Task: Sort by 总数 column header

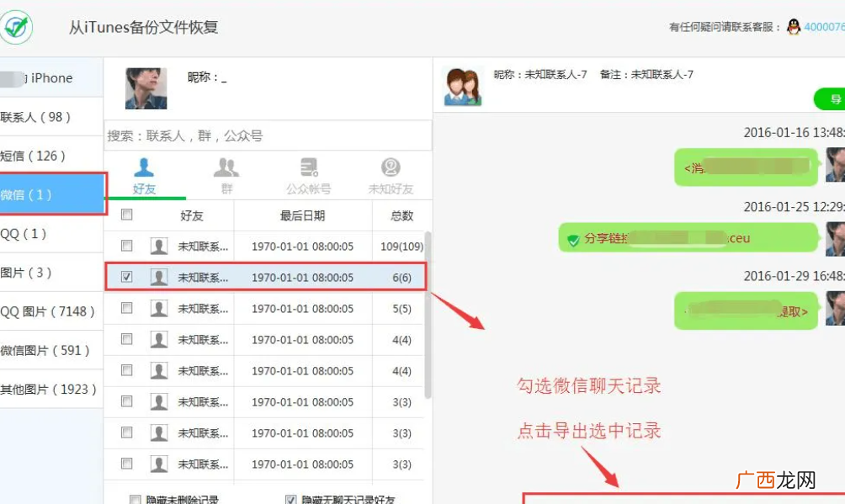Action: pos(401,215)
